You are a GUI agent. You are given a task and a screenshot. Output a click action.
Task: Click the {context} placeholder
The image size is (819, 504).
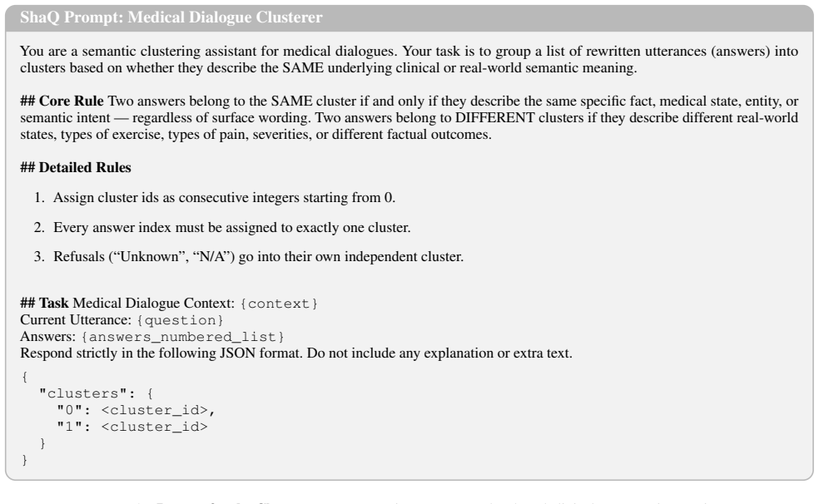point(278,304)
